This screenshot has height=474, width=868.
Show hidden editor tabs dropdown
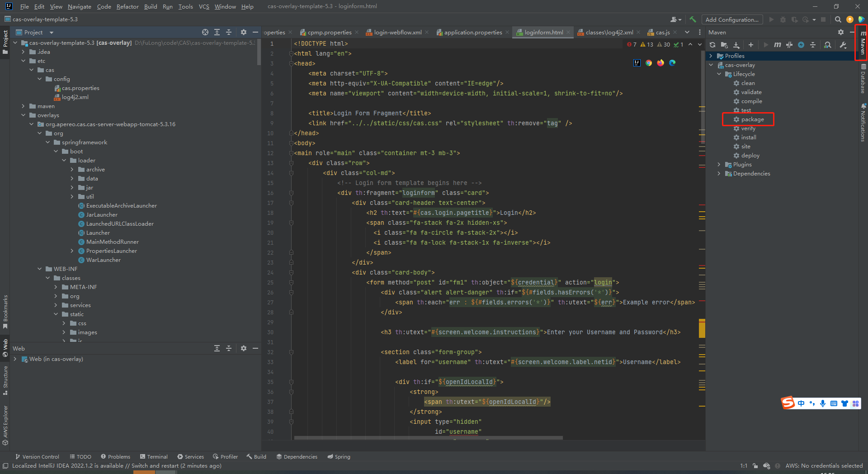(687, 32)
